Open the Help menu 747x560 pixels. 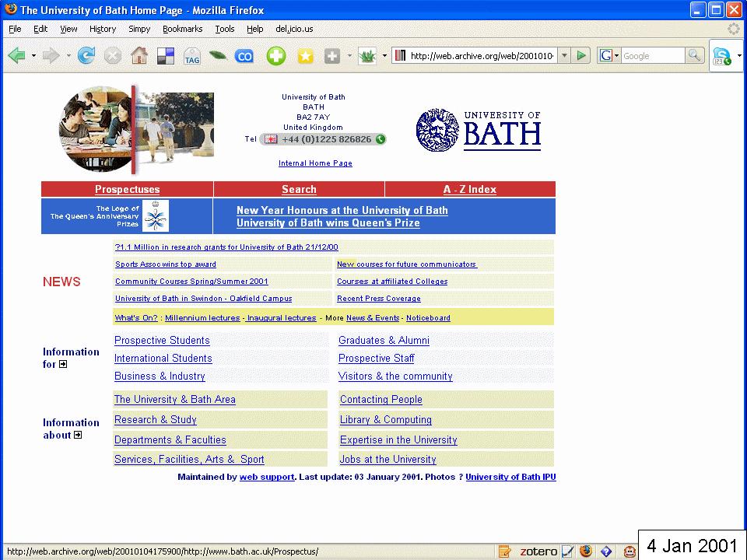coord(255,29)
